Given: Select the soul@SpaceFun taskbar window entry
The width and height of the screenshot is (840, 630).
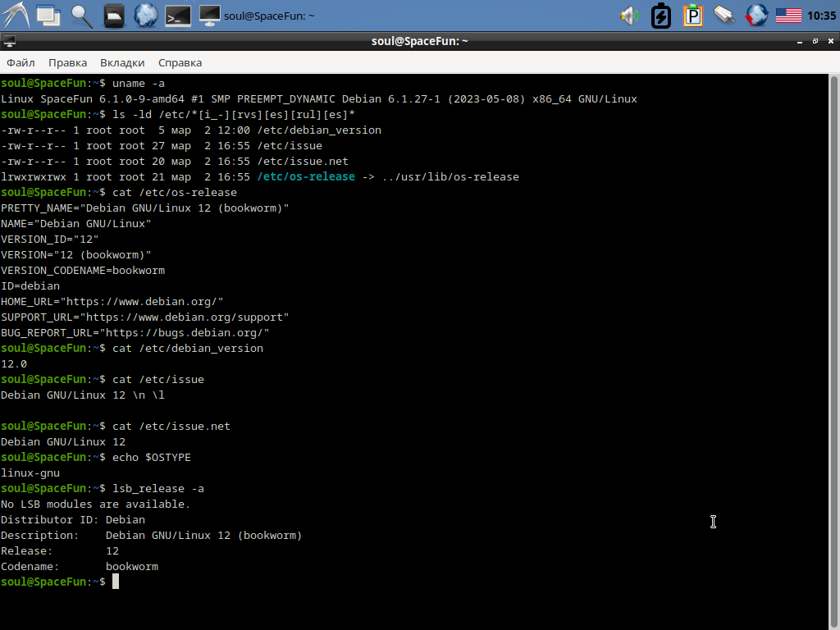Looking at the screenshot, I should tap(257, 16).
